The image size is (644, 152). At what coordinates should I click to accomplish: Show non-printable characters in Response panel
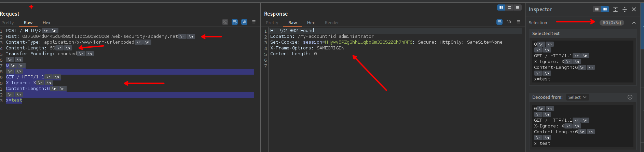pyautogui.click(x=509, y=22)
